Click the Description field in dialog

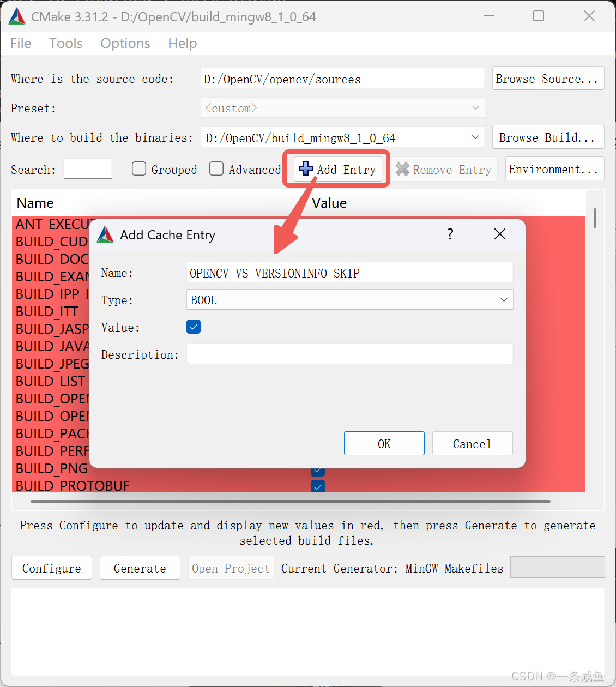(x=349, y=354)
